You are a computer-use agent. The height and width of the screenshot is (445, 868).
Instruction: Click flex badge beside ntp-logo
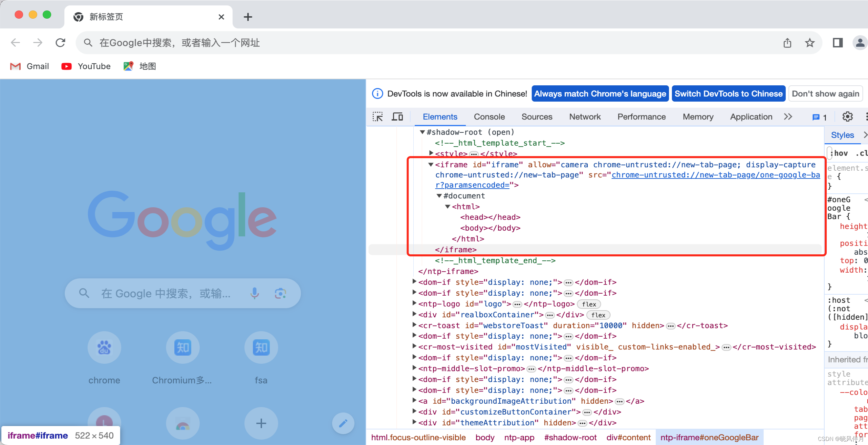(589, 304)
